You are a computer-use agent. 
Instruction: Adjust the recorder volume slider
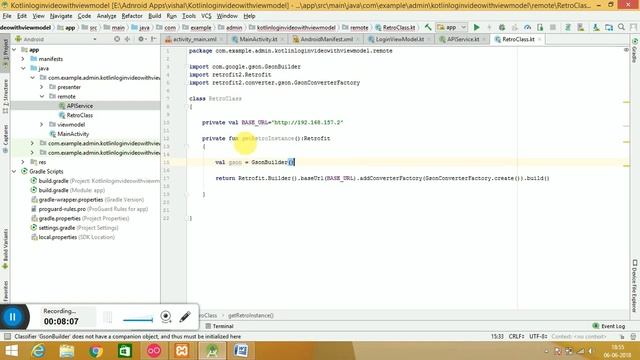click(138, 320)
